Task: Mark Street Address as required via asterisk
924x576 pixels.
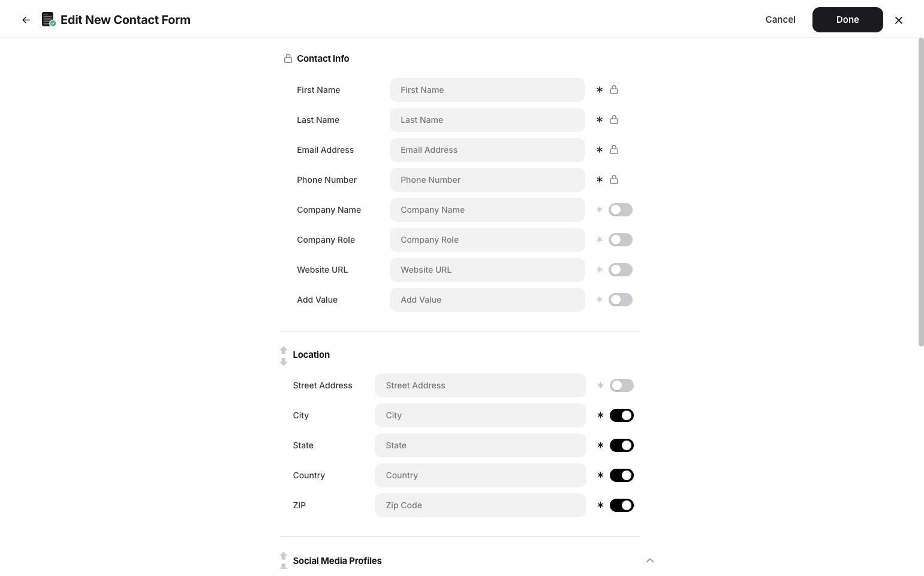Action: click(600, 385)
